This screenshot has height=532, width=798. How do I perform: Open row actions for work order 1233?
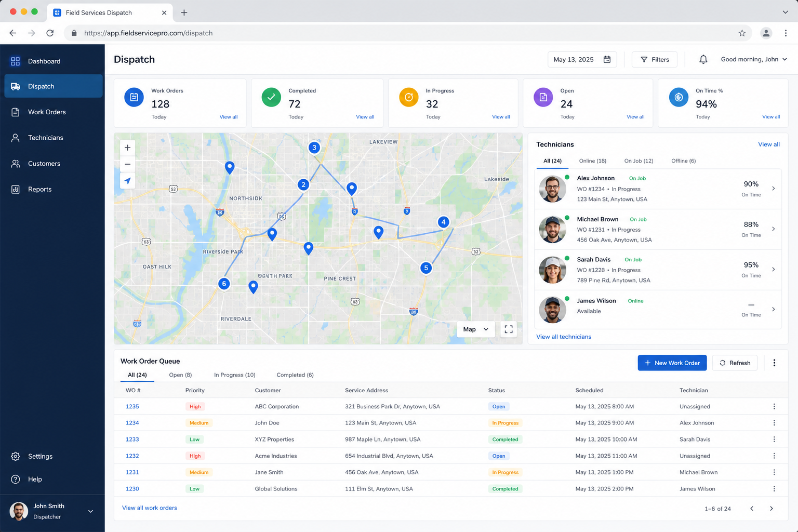[774, 440]
